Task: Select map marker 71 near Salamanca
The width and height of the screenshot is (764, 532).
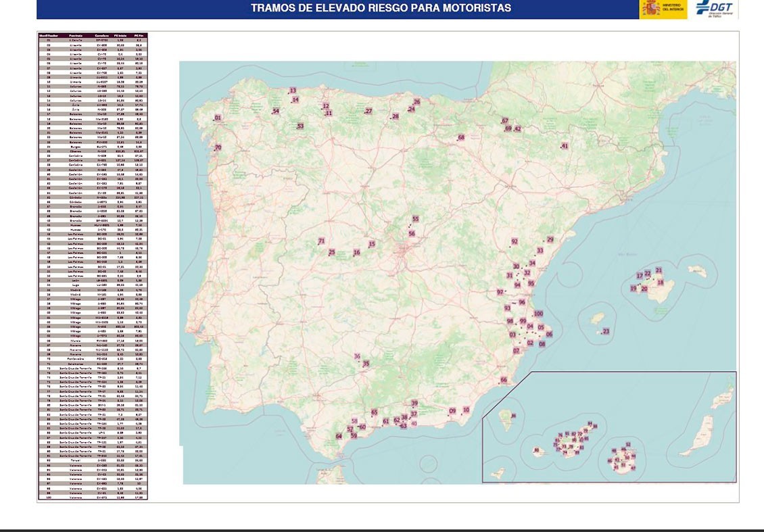Action: click(322, 241)
